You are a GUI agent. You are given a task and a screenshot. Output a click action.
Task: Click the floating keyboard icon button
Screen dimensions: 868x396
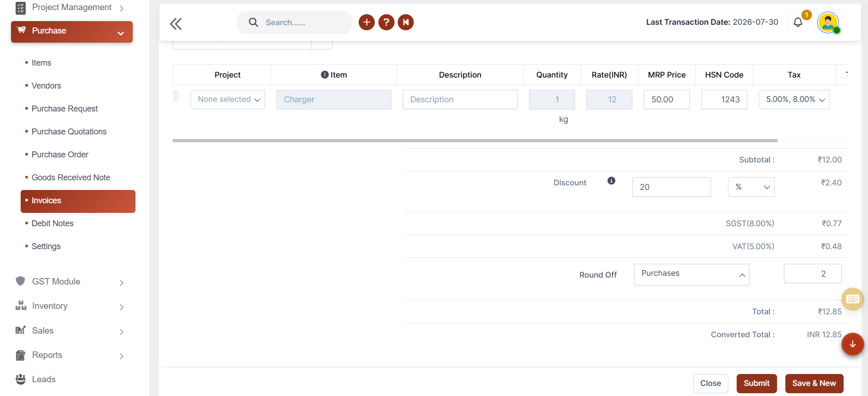point(853,299)
